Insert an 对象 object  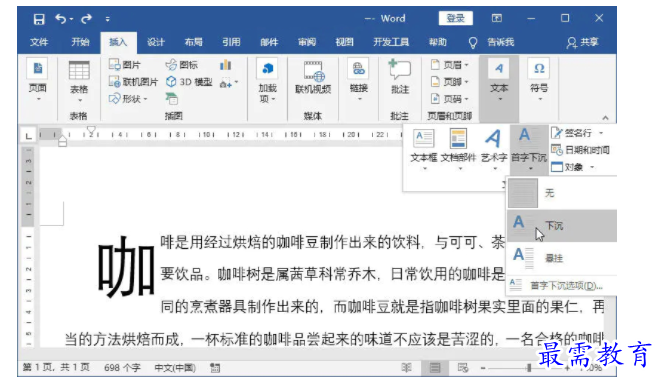pyautogui.click(x=567, y=167)
